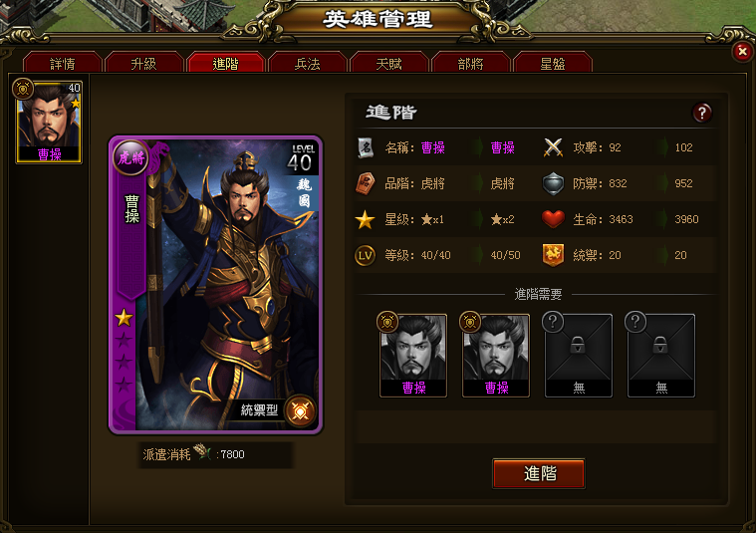Viewport: 756px width, 533px height.
Task: Open the red question mark help icon
Action: click(702, 113)
